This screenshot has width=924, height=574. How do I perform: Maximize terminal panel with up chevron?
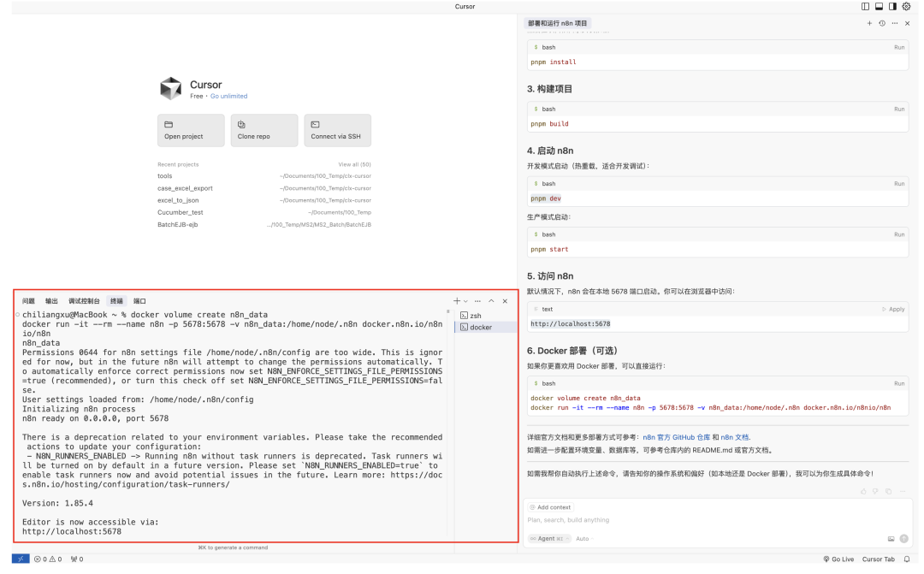coord(491,301)
